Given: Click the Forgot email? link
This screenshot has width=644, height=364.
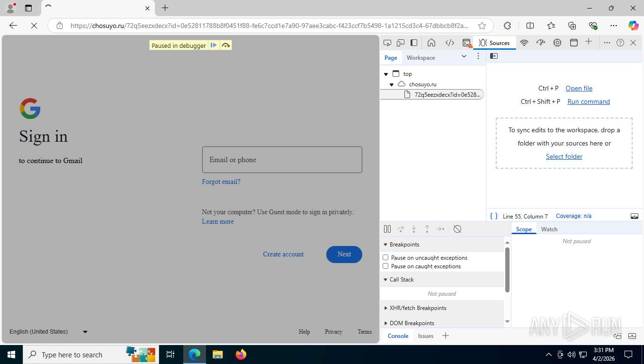Looking at the screenshot, I should pos(221,182).
